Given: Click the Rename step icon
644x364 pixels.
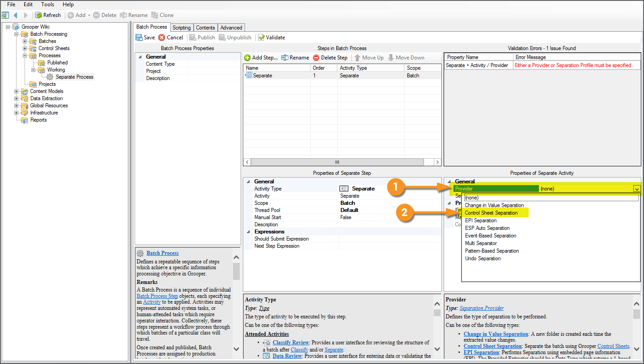Looking at the screenshot, I should point(284,58).
